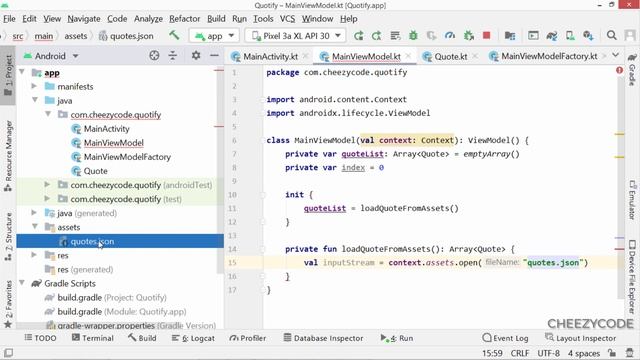Click Collapse All icon in Project panel
Screen dimensions: 640x360
[x=173, y=56]
